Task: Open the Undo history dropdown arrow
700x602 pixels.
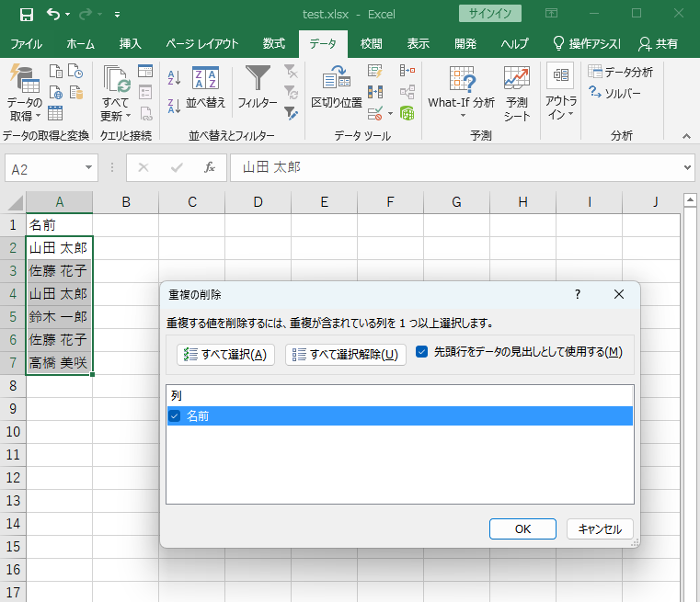Action: tap(68, 15)
